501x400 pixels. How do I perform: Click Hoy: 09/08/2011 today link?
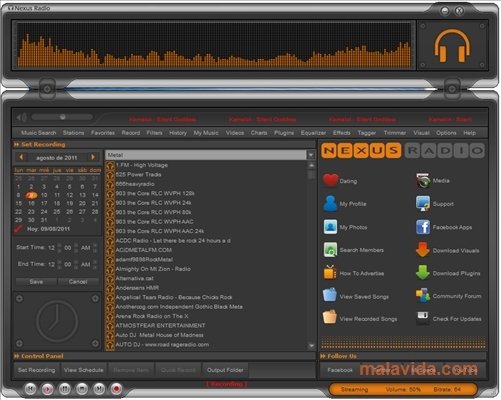pos(48,229)
